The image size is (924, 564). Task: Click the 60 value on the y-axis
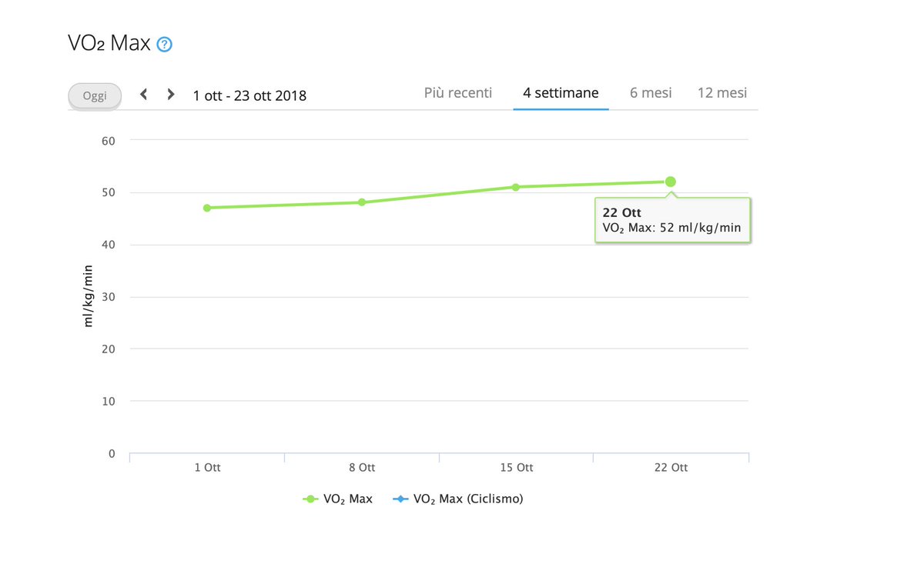[x=108, y=141]
